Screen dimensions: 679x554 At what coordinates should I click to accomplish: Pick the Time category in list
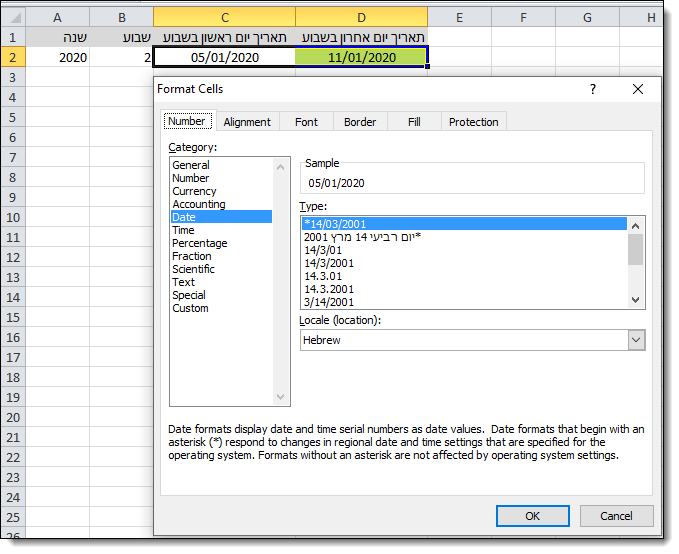(183, 230)
